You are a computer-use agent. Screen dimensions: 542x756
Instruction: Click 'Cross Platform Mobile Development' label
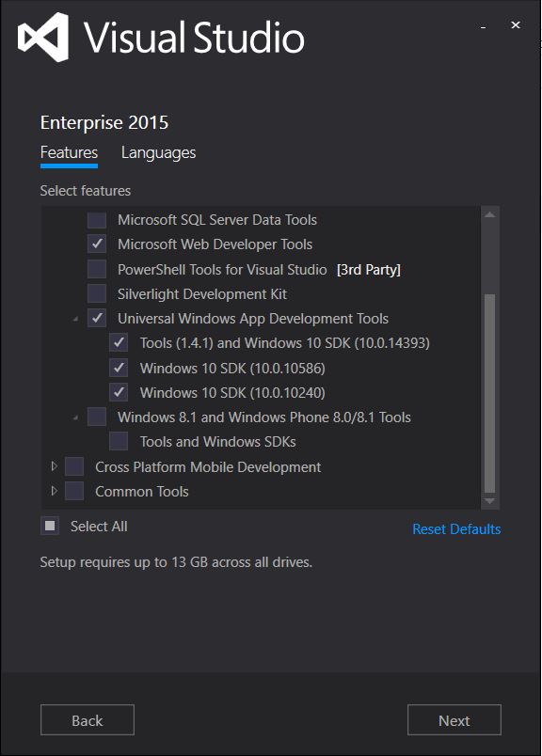(x=208, y=466)
